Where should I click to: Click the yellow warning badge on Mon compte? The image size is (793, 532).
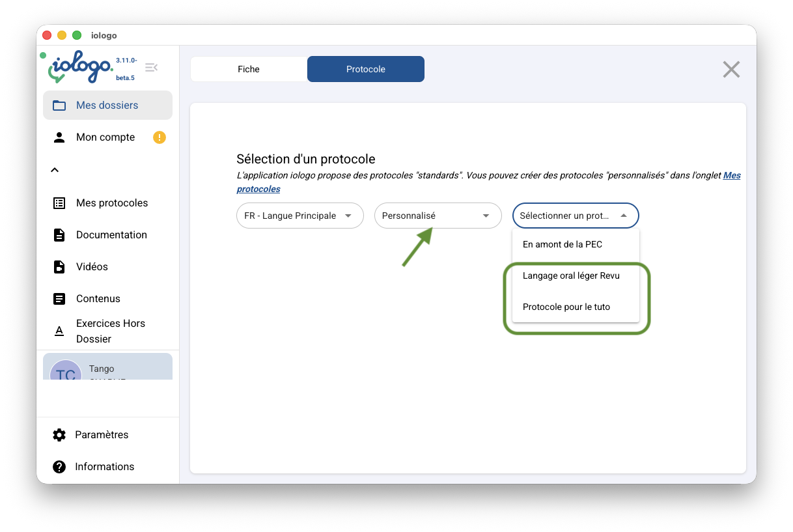(x=160, y=137)
